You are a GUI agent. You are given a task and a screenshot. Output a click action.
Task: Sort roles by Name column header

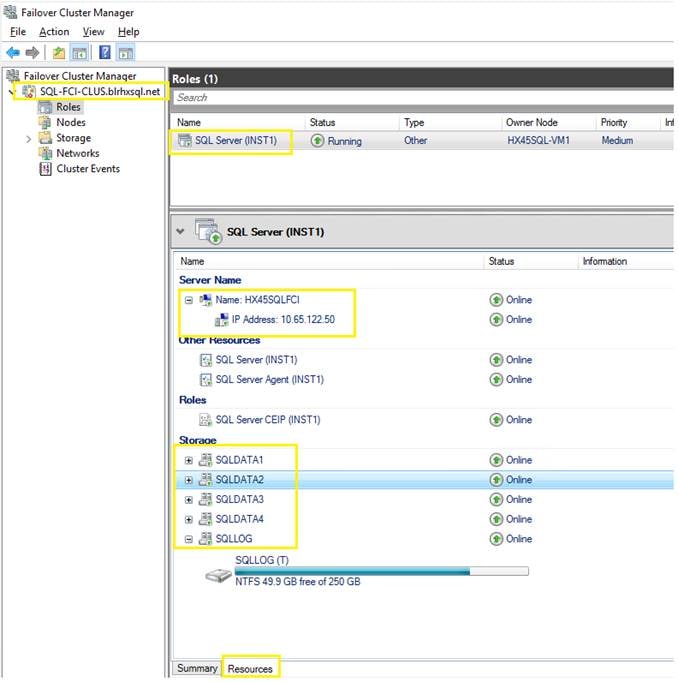[x=239, y=123]
